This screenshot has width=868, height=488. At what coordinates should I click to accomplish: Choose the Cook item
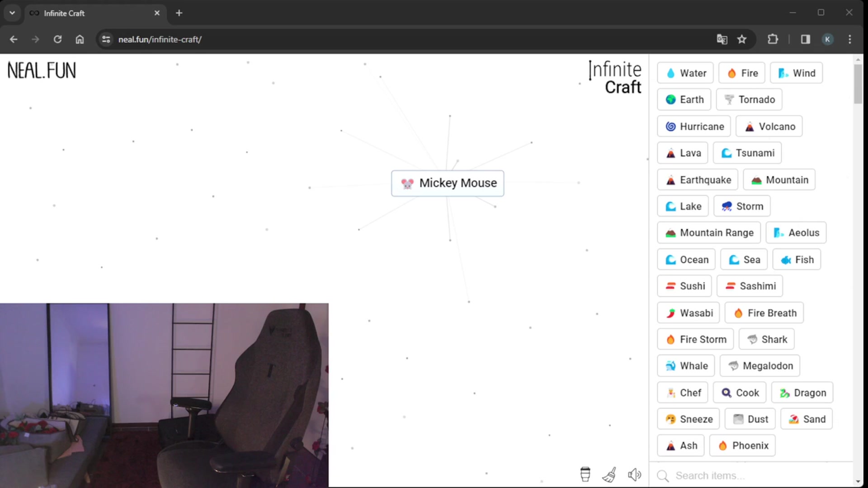click(x=740, y=393)
